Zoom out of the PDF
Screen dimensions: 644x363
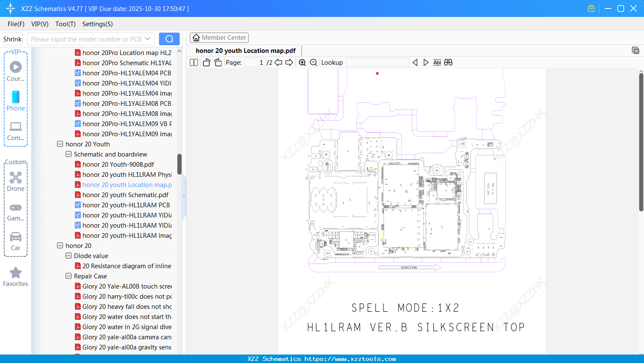(x=313, y=63)
